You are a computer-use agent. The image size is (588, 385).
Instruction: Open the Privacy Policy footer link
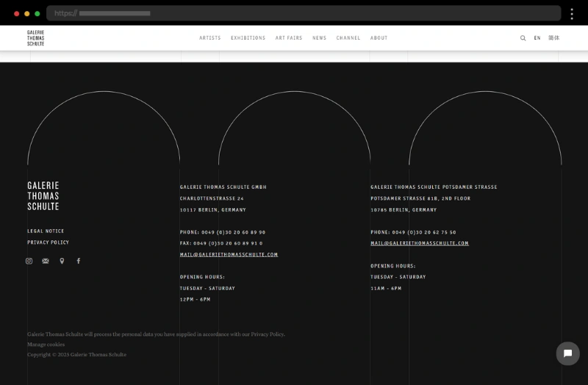click(x=48, y=242)
